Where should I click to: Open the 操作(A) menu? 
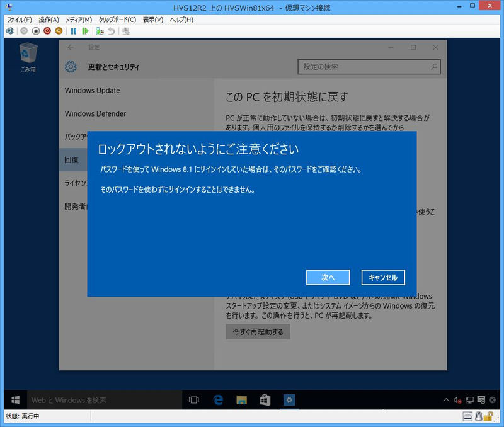pos(49,20)
